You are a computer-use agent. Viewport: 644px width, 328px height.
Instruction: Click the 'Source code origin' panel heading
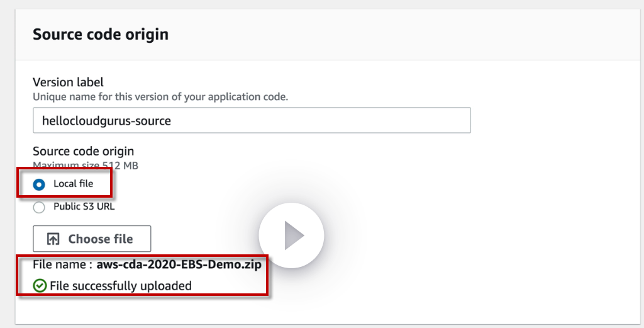[x=101, y=34]
